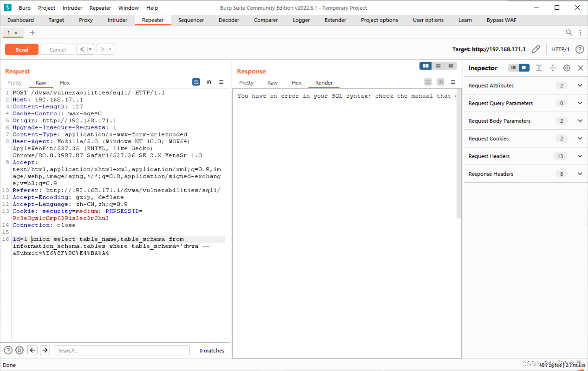This screenshot has height=371, width=588.
Task: Open the Repeater three-dot options menu
Action: (581, 32)
